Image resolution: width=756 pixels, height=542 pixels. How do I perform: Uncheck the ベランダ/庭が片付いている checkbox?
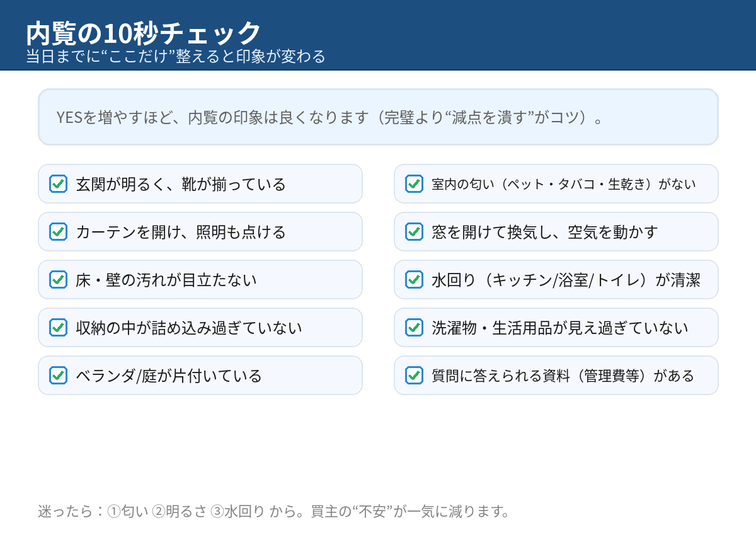tap(59, 376)
